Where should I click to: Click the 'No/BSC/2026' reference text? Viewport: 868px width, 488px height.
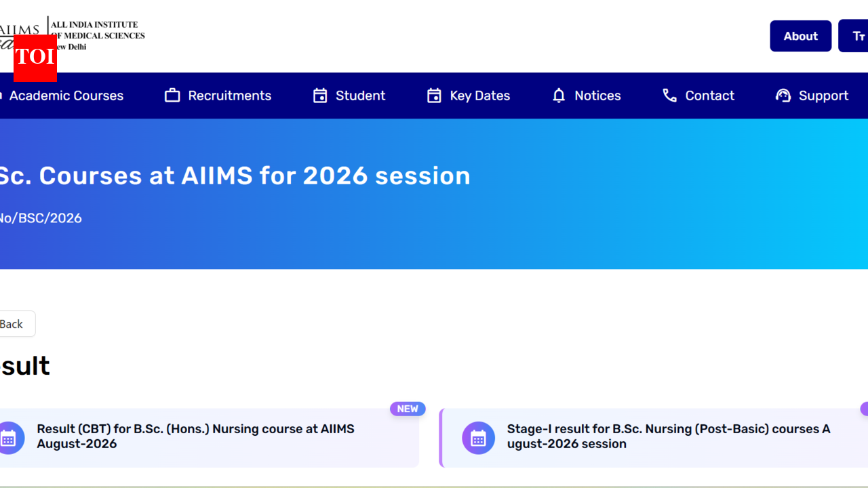point(41,218)
